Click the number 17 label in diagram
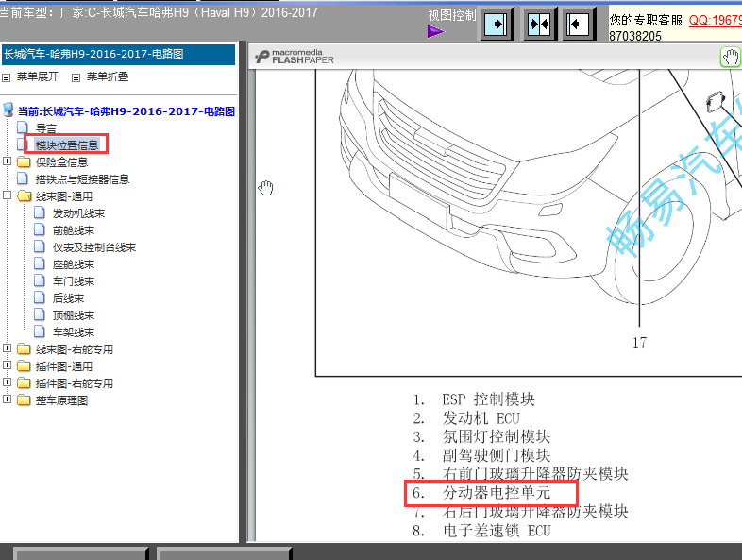 (x=639, y=342)
